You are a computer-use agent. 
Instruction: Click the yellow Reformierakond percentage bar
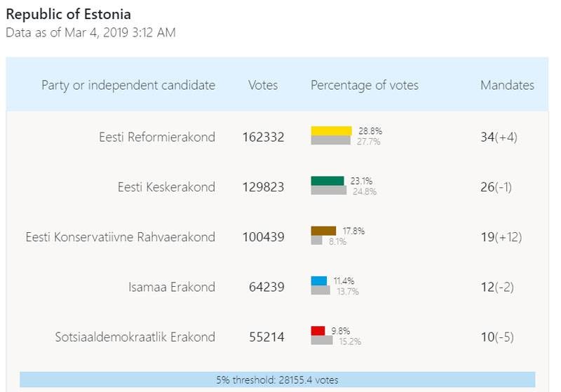331,131
